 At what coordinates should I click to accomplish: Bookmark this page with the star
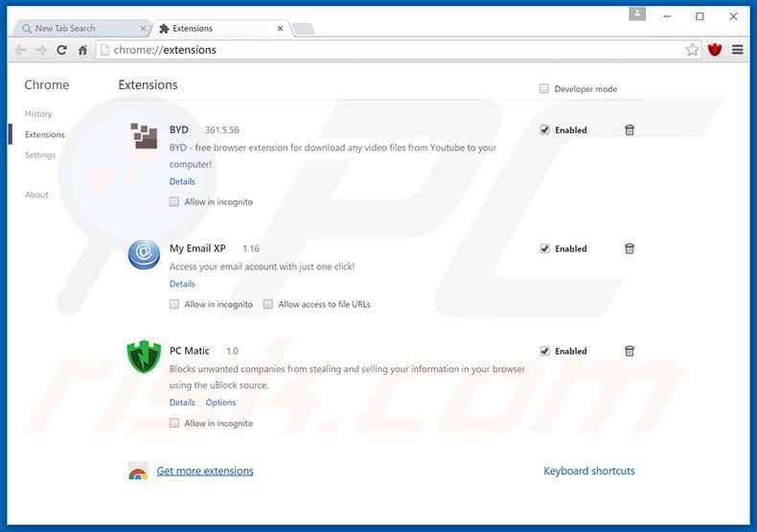click(692, 49)
